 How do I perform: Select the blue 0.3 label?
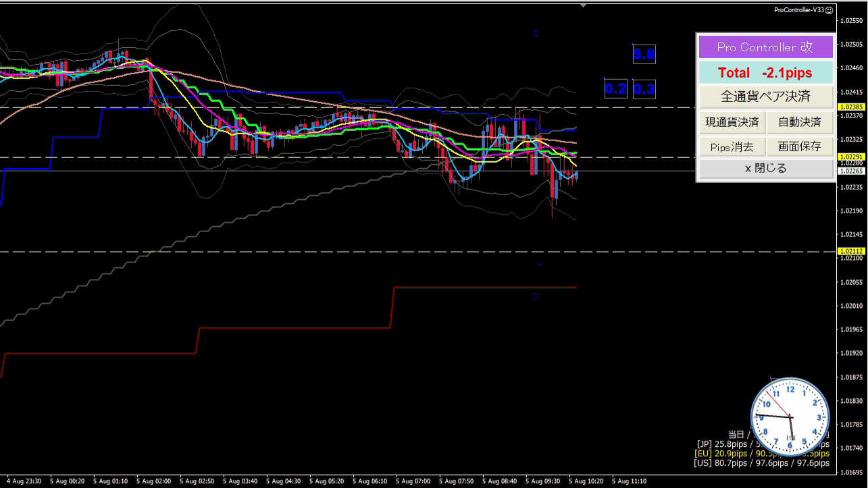tap(644, 88)
